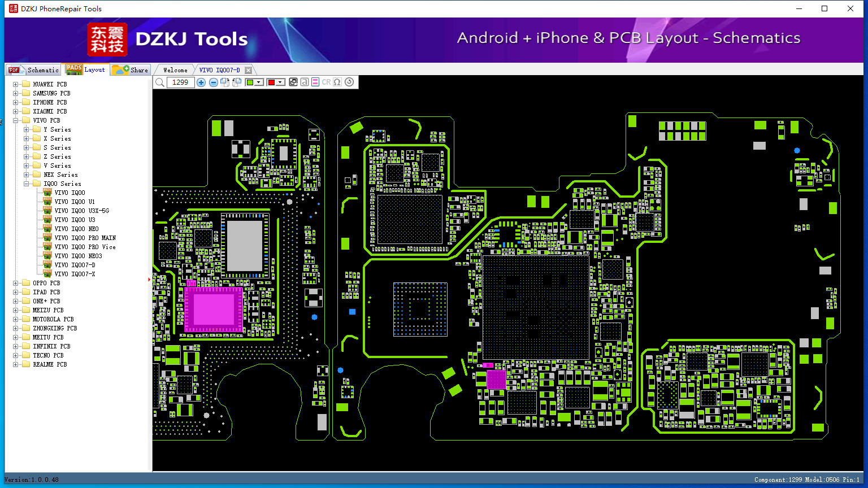Select the Z Series tree item
This screenshot has height=488, width=868.
click(x=57, y=156)
